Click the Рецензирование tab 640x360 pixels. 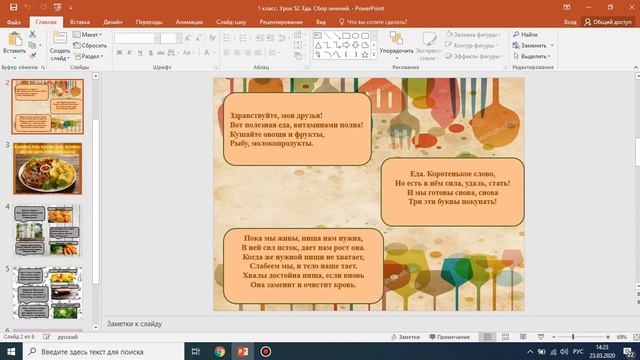pyautogui.click(x=281, y=22)
